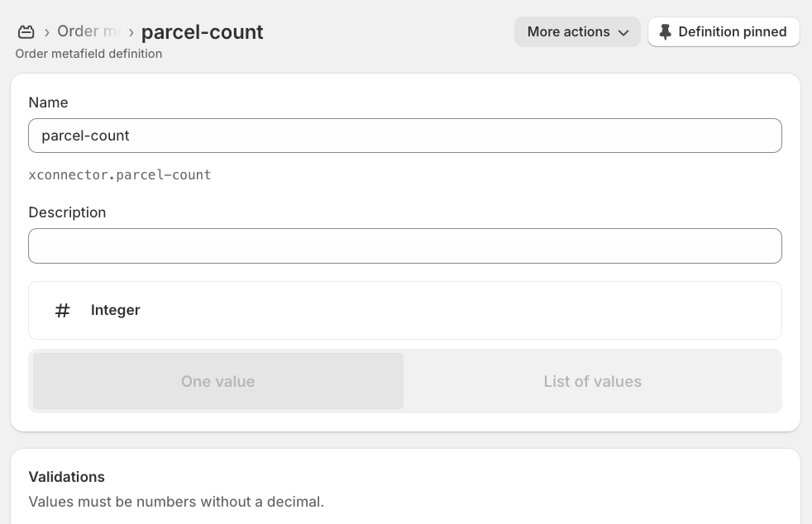
Task: Click the Validations section heading
Action: tap(67, 477)
